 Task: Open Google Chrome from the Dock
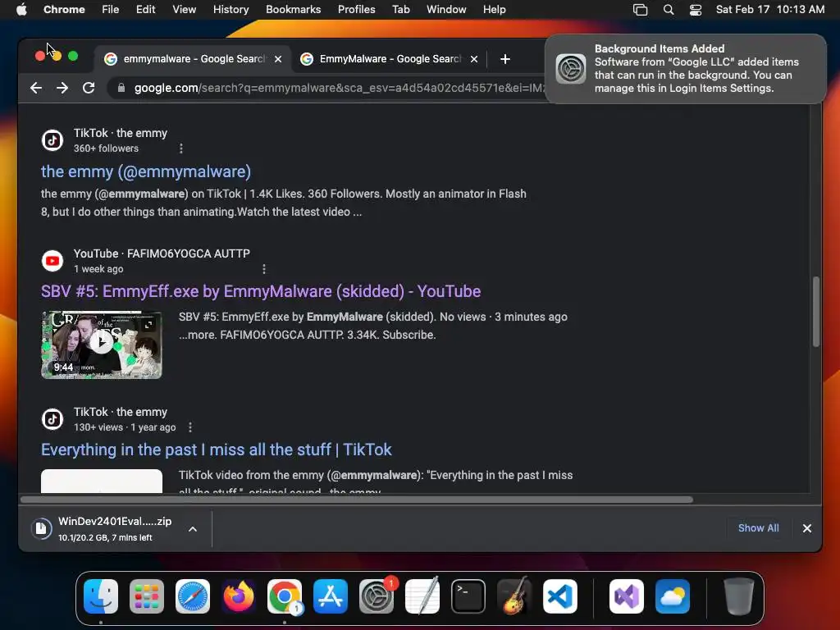click(x=285, y=596)
